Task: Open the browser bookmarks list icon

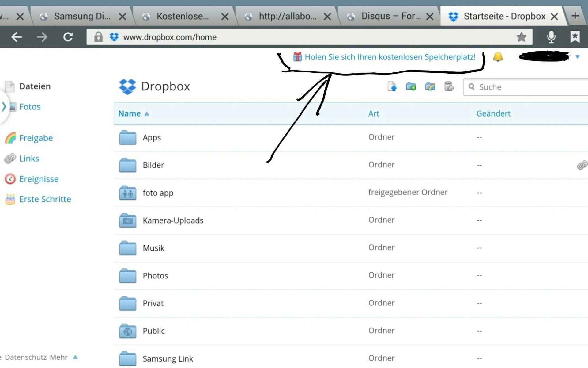Action: coord(575,37)
